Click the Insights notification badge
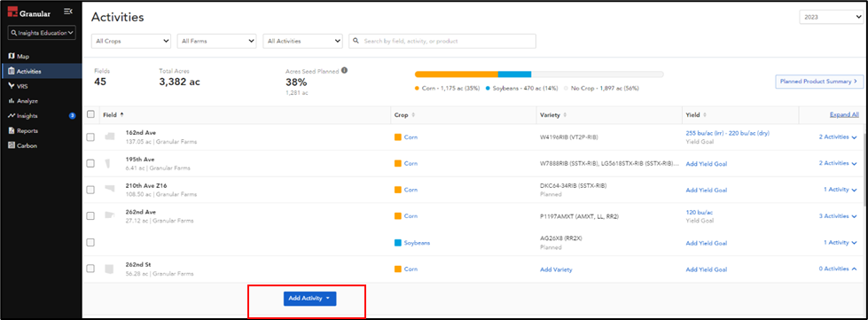 coord(72,116)
